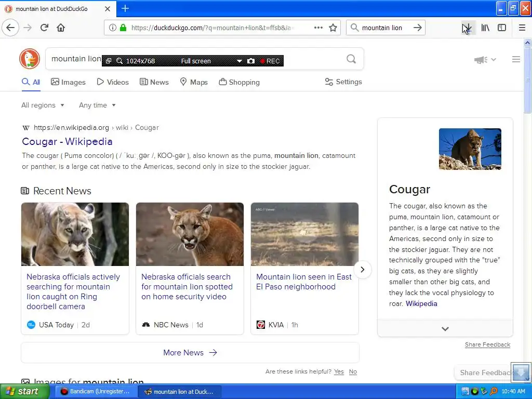Screen dimensions: 532x399
Task: Toggle the Firefox sidebar icon
Action: tap(502, 28)
